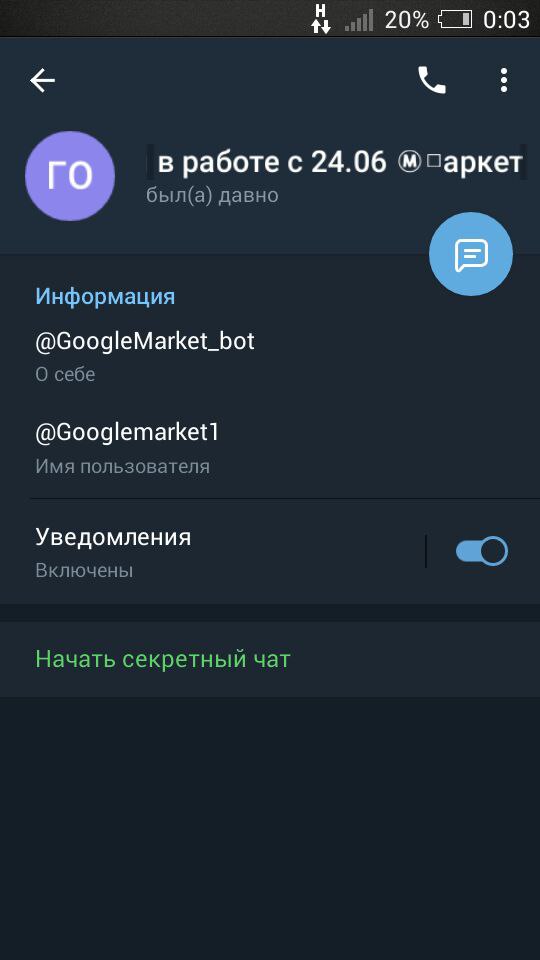Tap the Информация section header

[105, 296]
